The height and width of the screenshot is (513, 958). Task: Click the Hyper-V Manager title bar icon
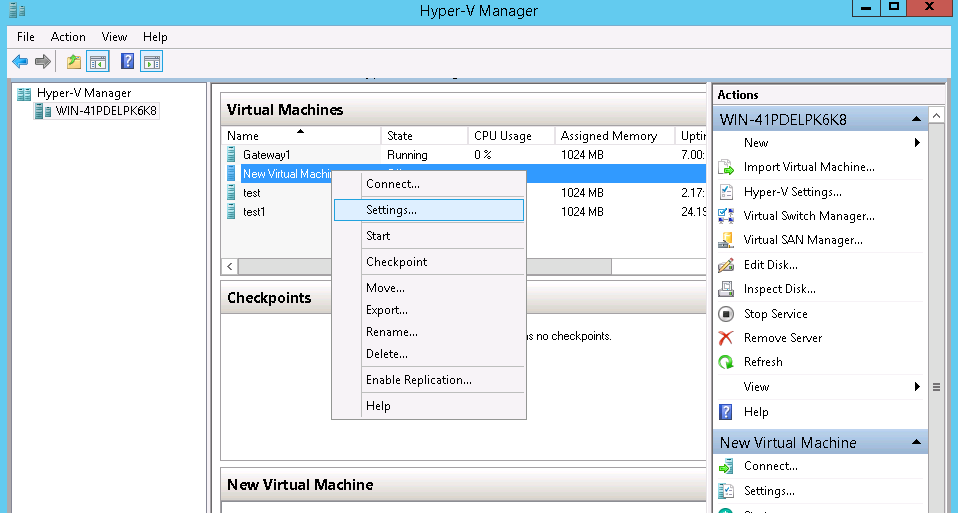(17, 10)
